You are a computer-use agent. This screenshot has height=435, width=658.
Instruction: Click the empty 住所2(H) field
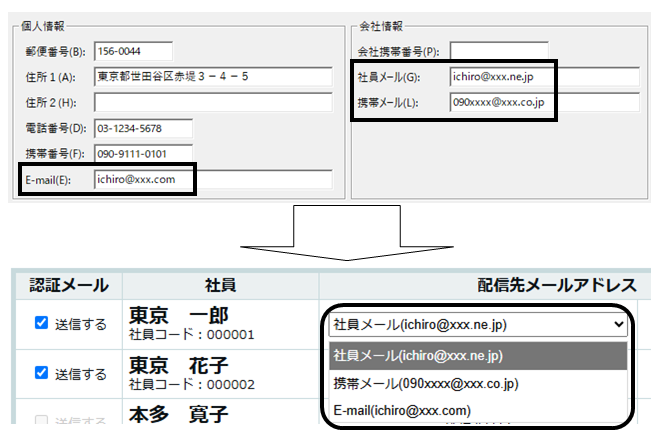(213, 102)
